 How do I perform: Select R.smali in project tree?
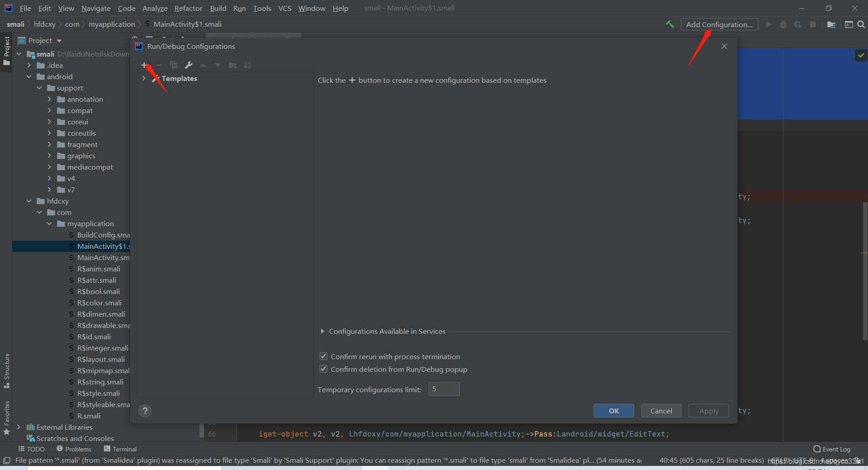pyautogui.click(x=89, y=416)
